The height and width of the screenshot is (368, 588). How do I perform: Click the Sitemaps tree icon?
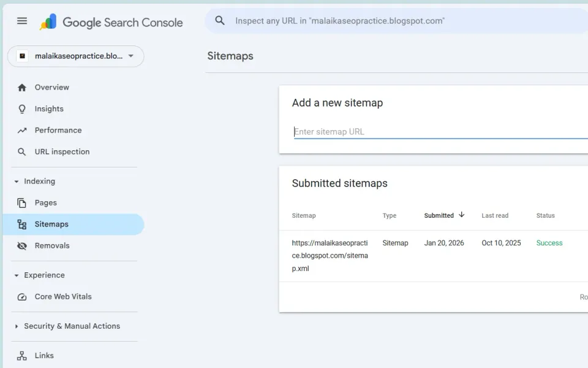click(x=22, y=224)
